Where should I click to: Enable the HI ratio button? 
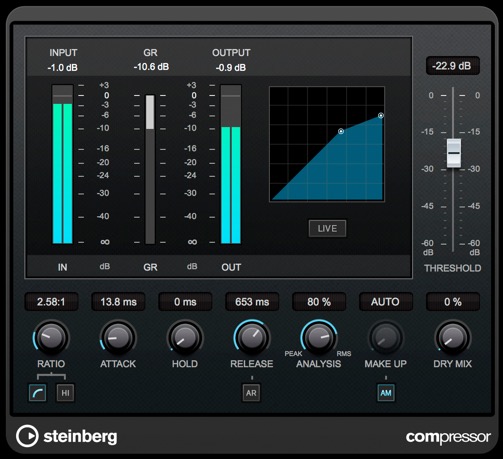pyautogui.click(x=65, y=393)
